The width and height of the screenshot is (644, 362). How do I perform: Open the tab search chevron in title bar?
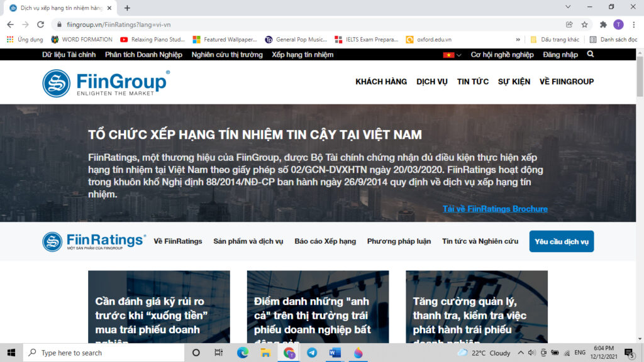pyautogui.click(x=568, y=7)
